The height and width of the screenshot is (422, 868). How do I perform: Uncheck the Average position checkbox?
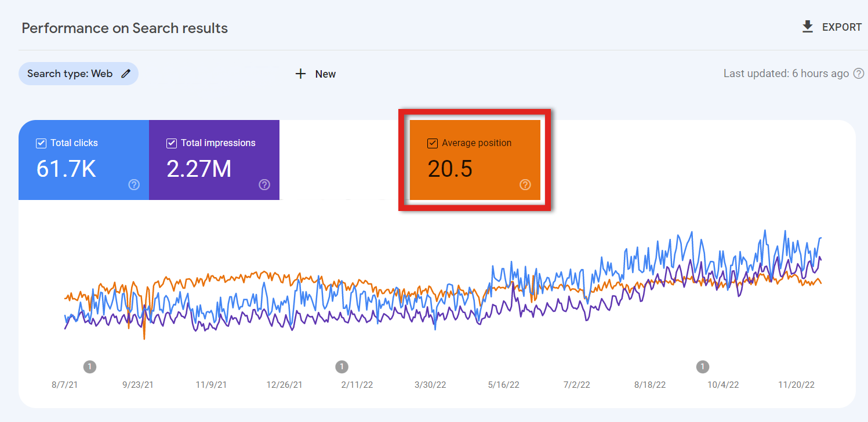[x=432, y=143]
